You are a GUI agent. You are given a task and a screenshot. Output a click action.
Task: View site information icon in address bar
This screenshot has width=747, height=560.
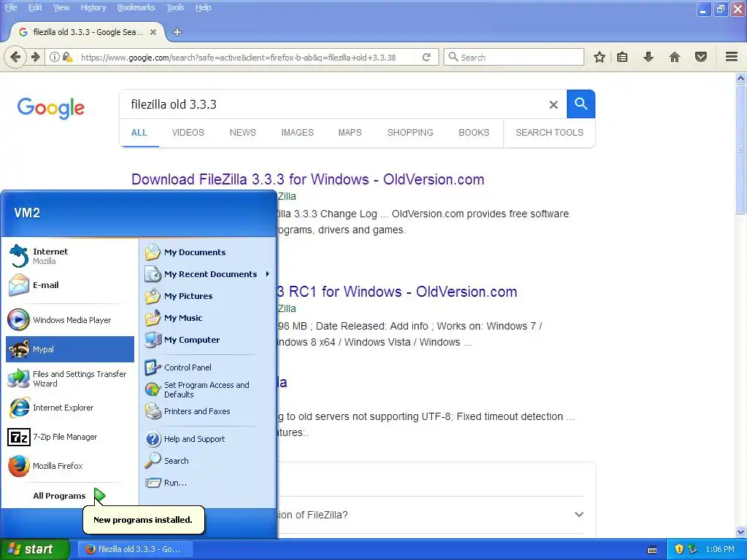pyautogui.click(x=54, y=57)
